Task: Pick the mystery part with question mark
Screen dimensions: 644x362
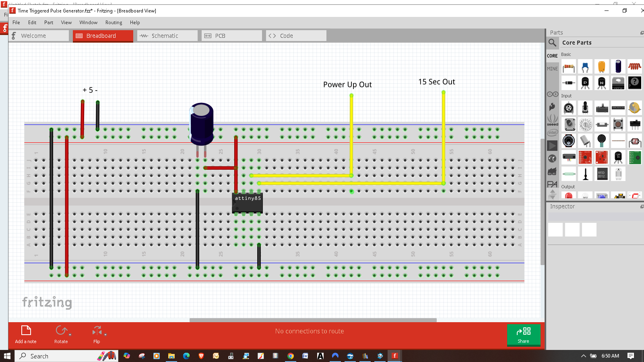Action: [635, 83]
